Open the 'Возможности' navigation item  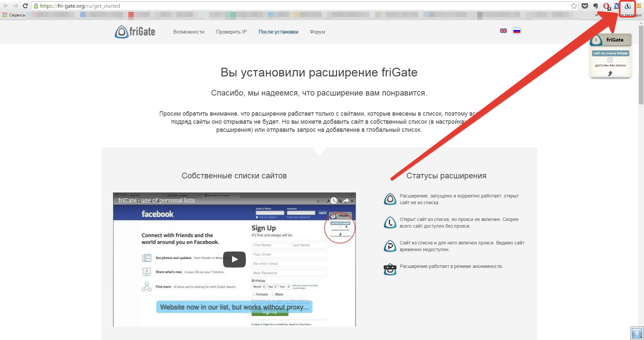[189, 32]
